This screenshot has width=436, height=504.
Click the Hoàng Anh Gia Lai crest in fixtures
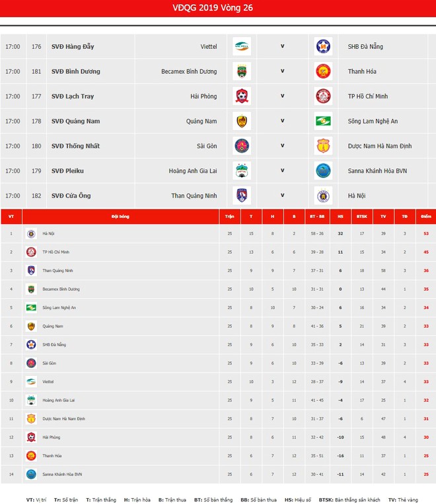click(x=242, y=170)
